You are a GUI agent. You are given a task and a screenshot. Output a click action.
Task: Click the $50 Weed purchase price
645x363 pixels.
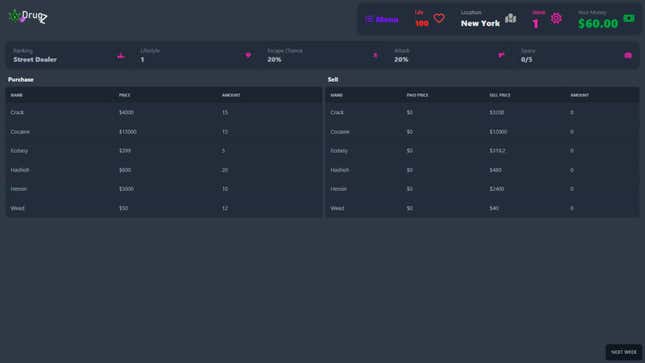click(123, 208)
